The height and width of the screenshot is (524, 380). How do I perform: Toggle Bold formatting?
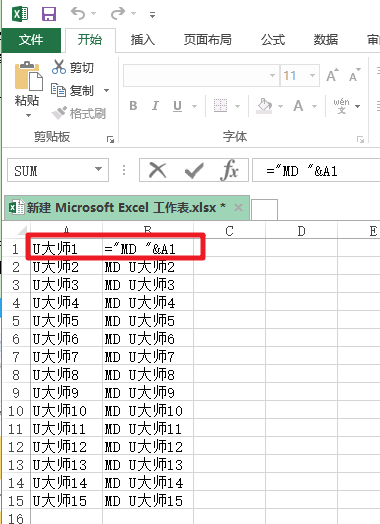[133, 106]
